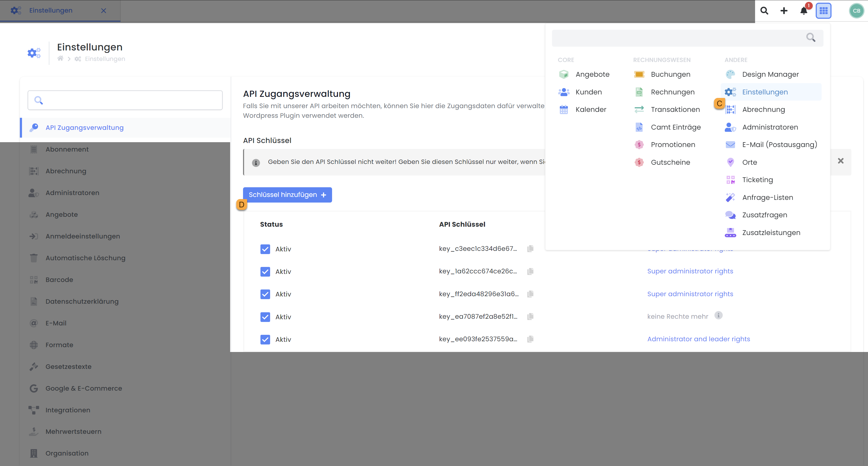Copy the key_c3eec1c334d6e67 API key
The height and width of the screenshot is (466, 868).
[x=530, y=249]
